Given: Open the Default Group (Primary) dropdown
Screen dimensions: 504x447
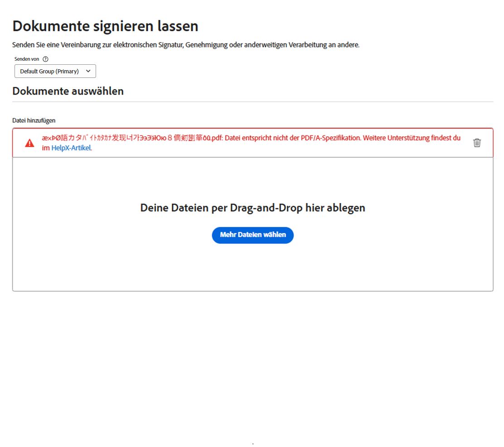Looking at the screenshot, I should click(55, 71).
